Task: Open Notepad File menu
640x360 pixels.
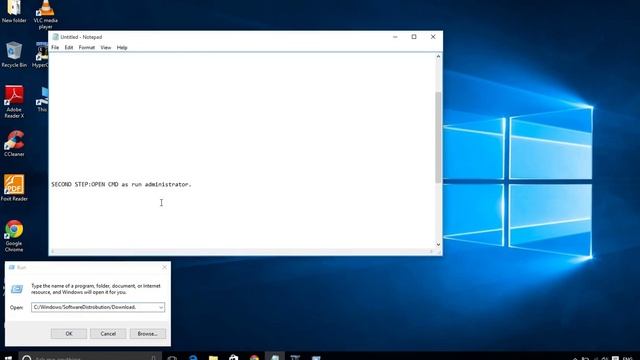Action: click(x=55, y=48)
